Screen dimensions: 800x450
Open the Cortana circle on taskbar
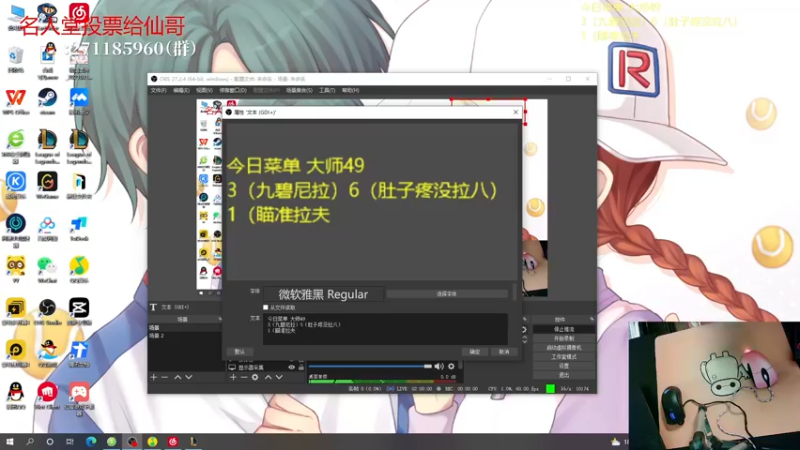pyautogui.click(x=49, y=442)
